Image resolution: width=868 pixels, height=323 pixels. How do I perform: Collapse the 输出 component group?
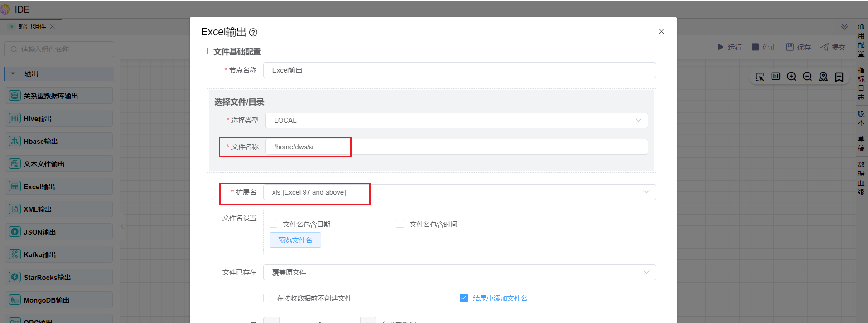(13, 74)
